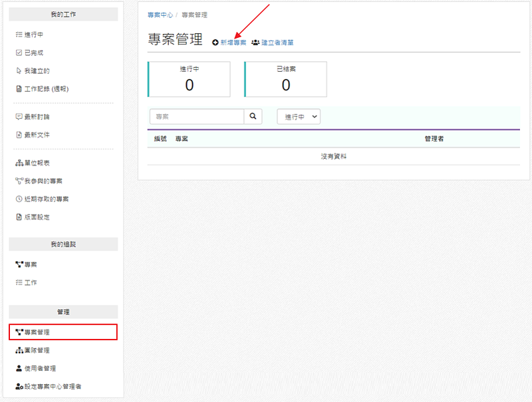The height and width of the screenshot is (402, 532).
Task: Open 設定專案中心管理者 in sidebar
Action: (53, 386)
